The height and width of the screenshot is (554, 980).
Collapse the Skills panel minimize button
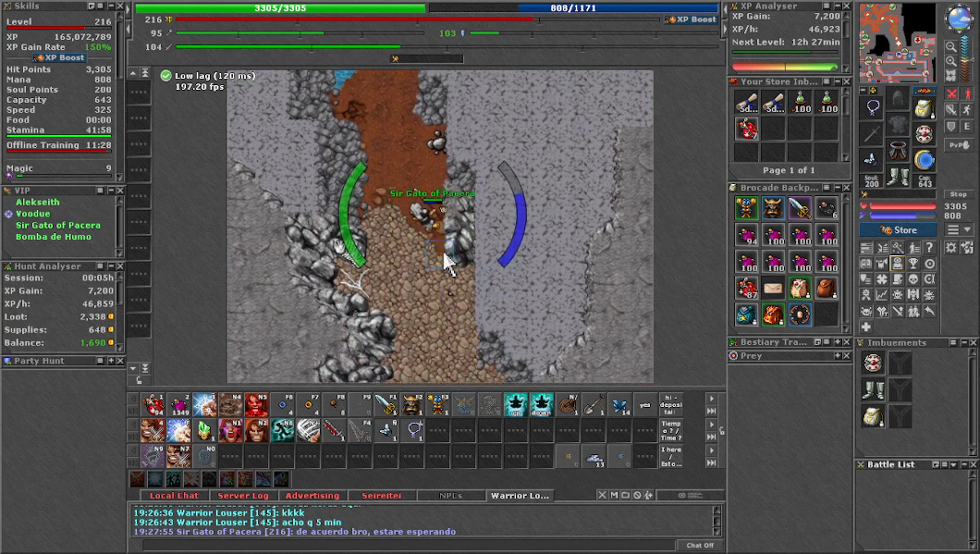(x=111, y=6)
